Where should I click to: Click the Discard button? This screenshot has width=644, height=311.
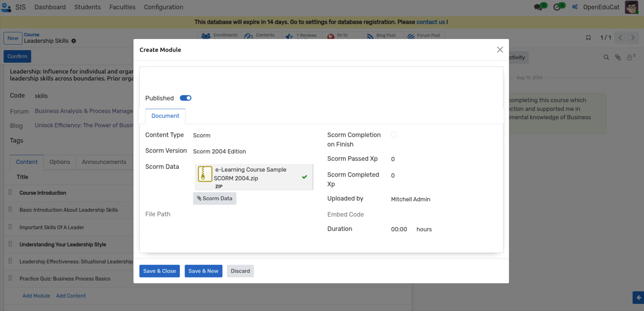coord(240,271)
